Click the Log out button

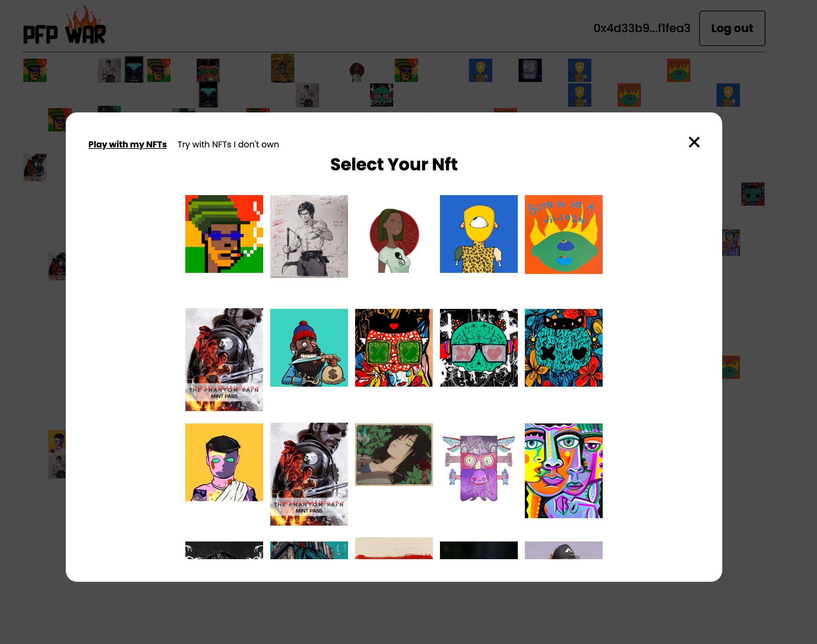tap(732, 28)
